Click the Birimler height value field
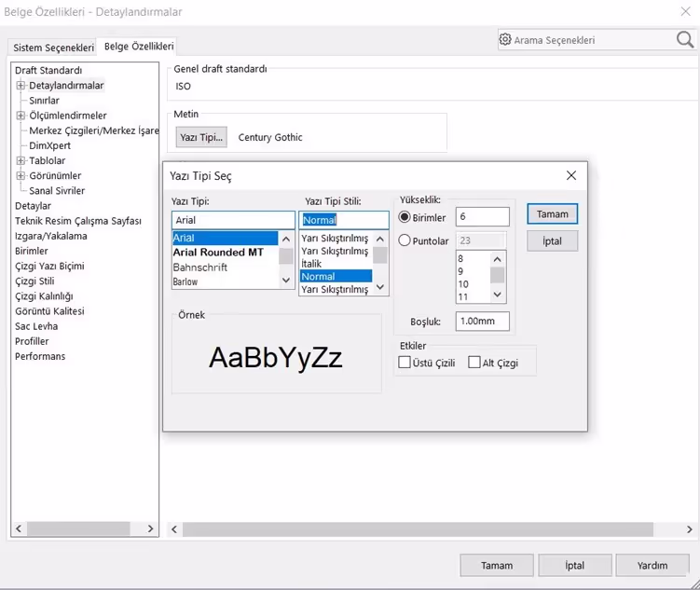Image resolution: width=700 pixels, height=590 pixels. (482, 217)
